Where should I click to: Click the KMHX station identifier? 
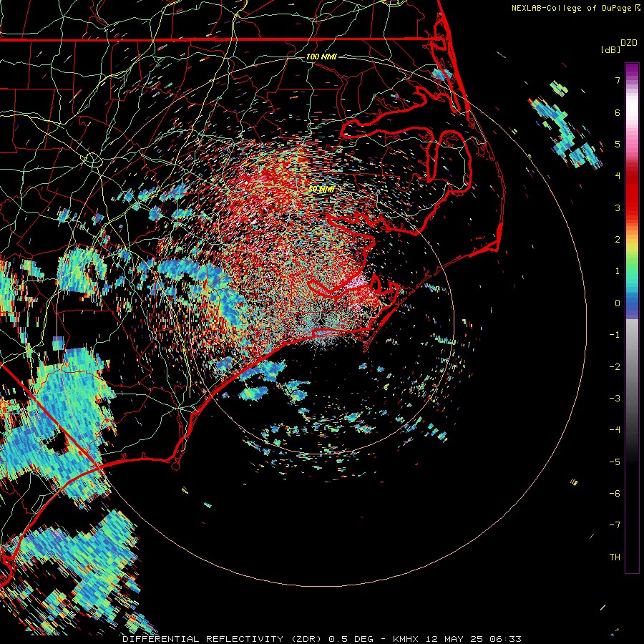406,639
